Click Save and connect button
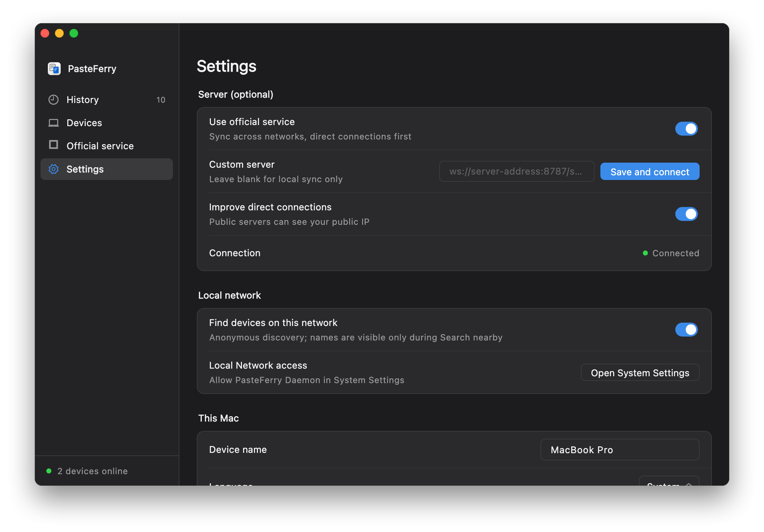 [x=650, y=172]
